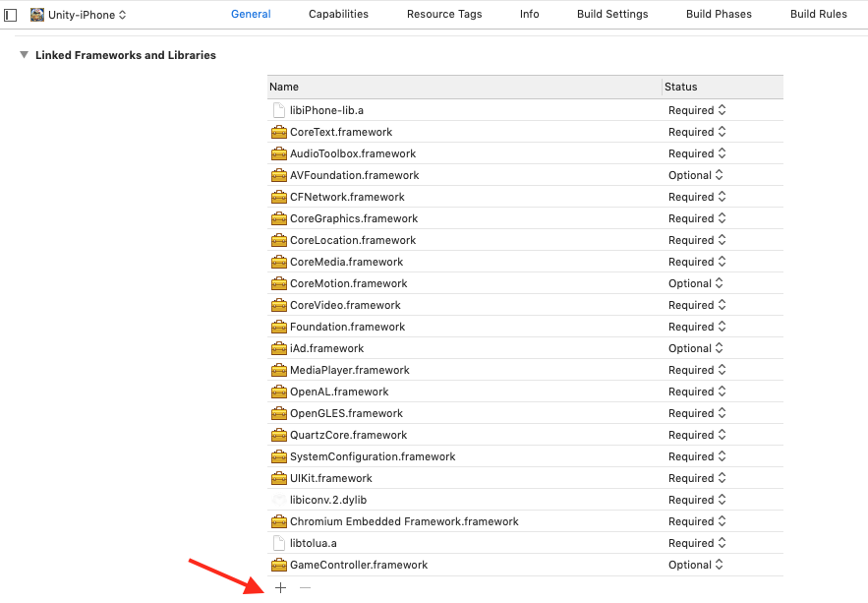
Task: Sort by the Name column header
Action: pyautogui.click(x=464, y=87)
